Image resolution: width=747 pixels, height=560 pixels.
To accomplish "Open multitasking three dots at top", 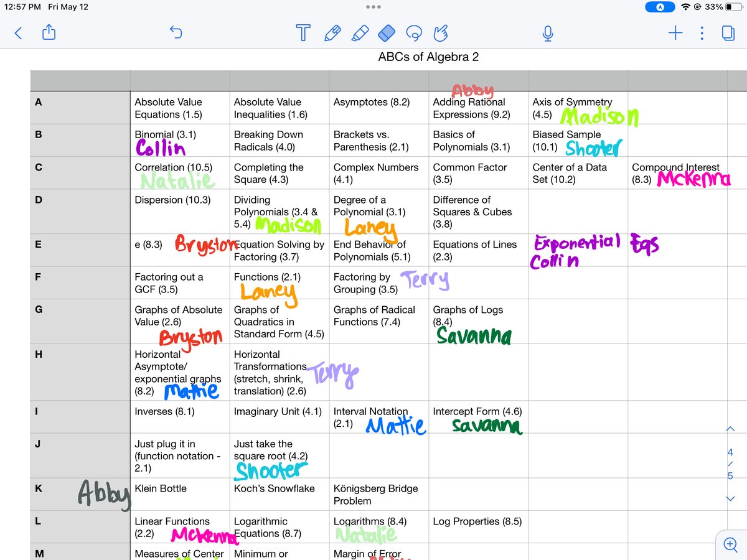I will (x=374, y=7).
